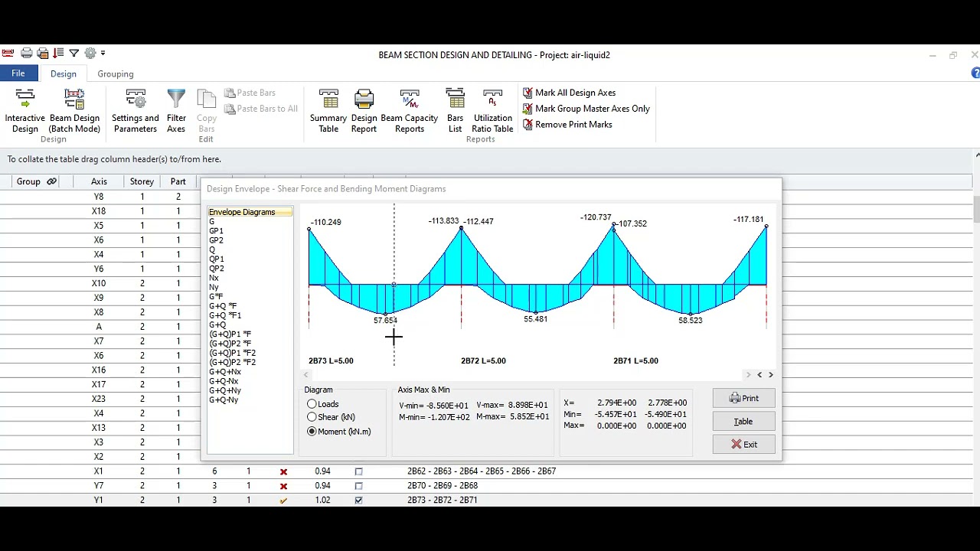Select G+Q+Nx combination in list
The image size is (980, 551).
(225, 372)
